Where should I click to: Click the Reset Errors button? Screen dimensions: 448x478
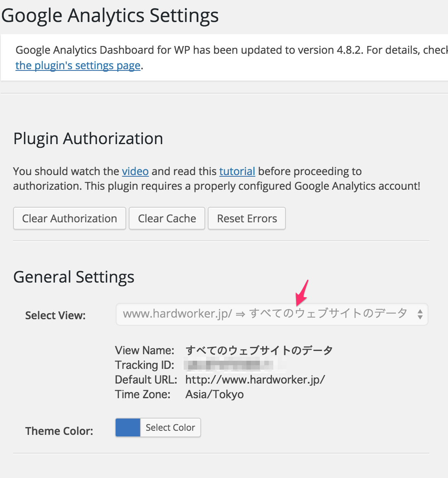pos(247,219)
